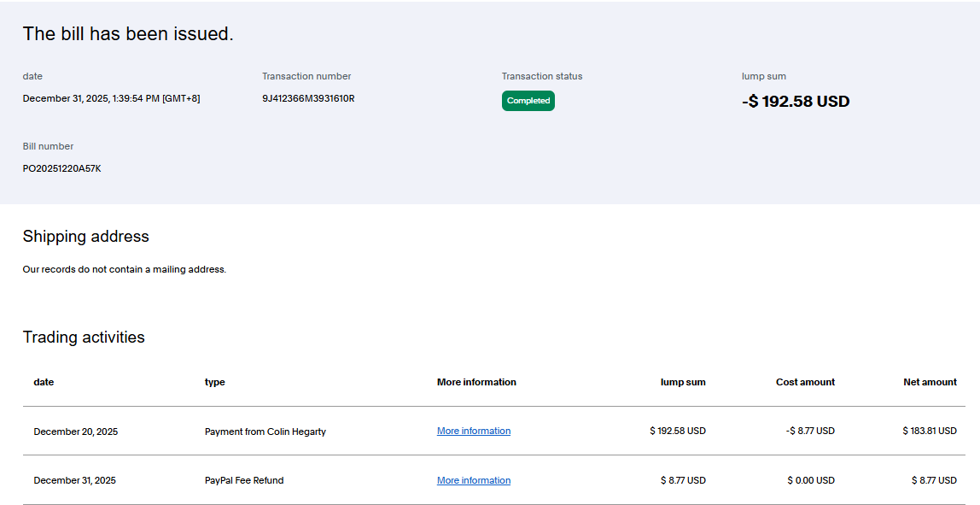Click the 'type' column header
The width and height of the screenshot is (980, 505).
point(214,382)
